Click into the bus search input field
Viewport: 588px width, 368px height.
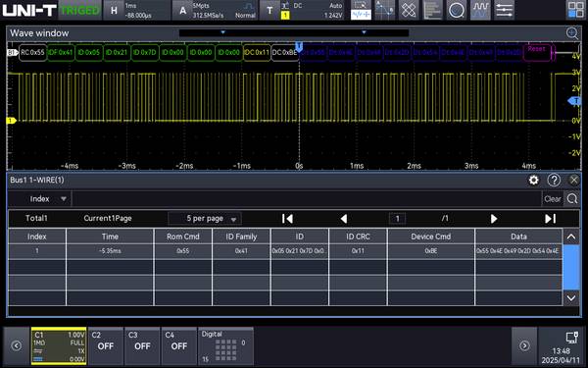tap(307, 198)
